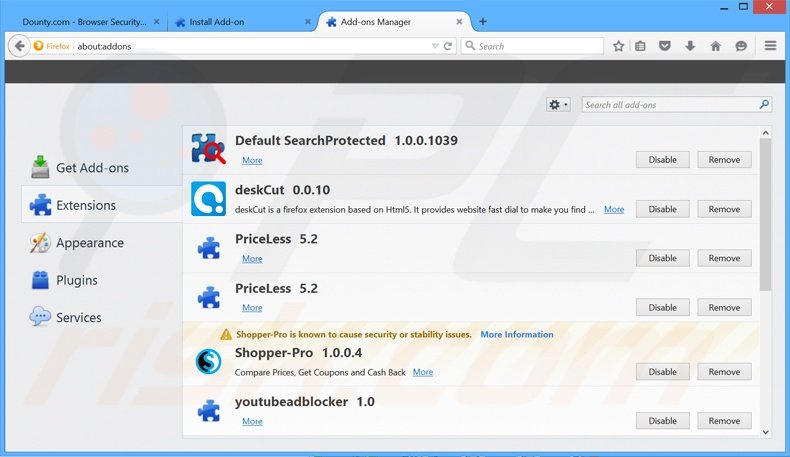
Task: Bookmark this page with the star icon
Action: 618,46
